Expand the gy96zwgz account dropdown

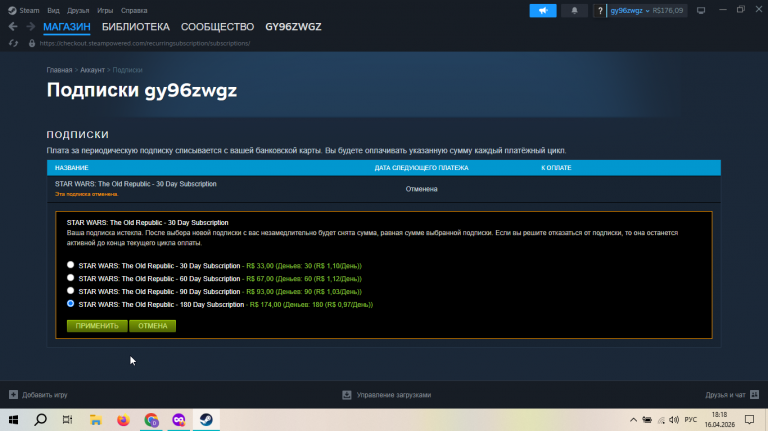click(630, 10)
